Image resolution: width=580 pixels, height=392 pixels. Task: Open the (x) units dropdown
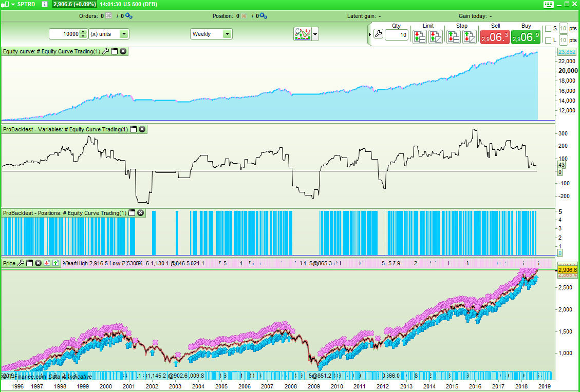[123, 34]
